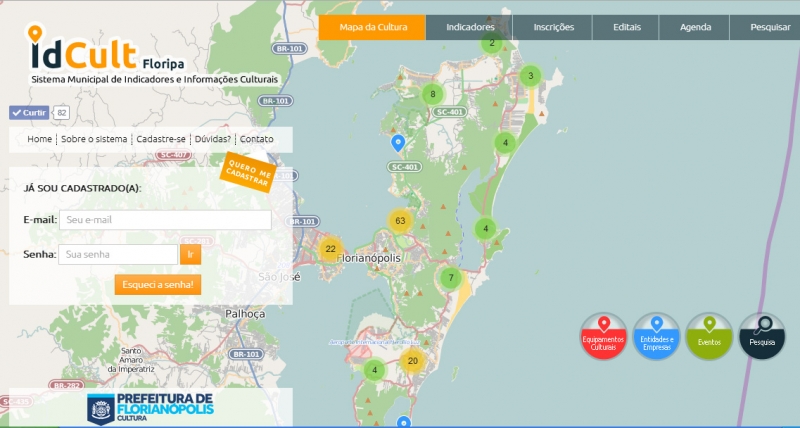Open the Inscrições tab
This screenshot has width=800, height=428.
(553, 27)
